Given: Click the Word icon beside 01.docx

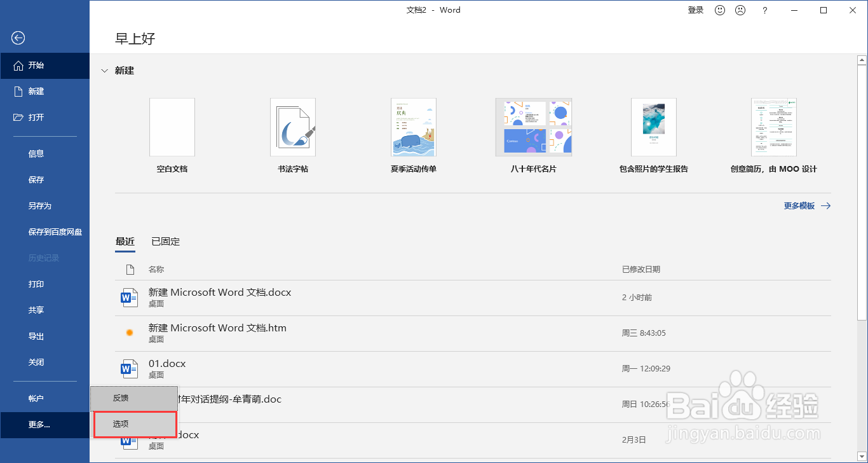Looking at the screenshot, I should tap(130, 369).
